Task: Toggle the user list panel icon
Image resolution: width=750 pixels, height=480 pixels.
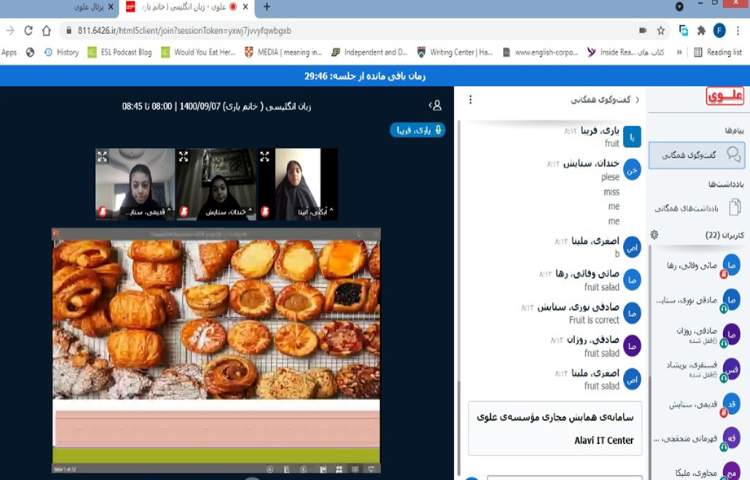Action: pos(435,106)
